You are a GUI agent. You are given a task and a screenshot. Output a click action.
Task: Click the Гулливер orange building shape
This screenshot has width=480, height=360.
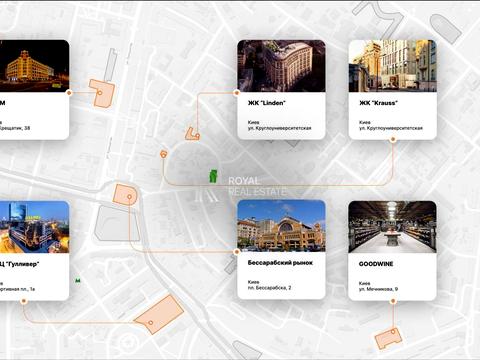coord(159,315)
